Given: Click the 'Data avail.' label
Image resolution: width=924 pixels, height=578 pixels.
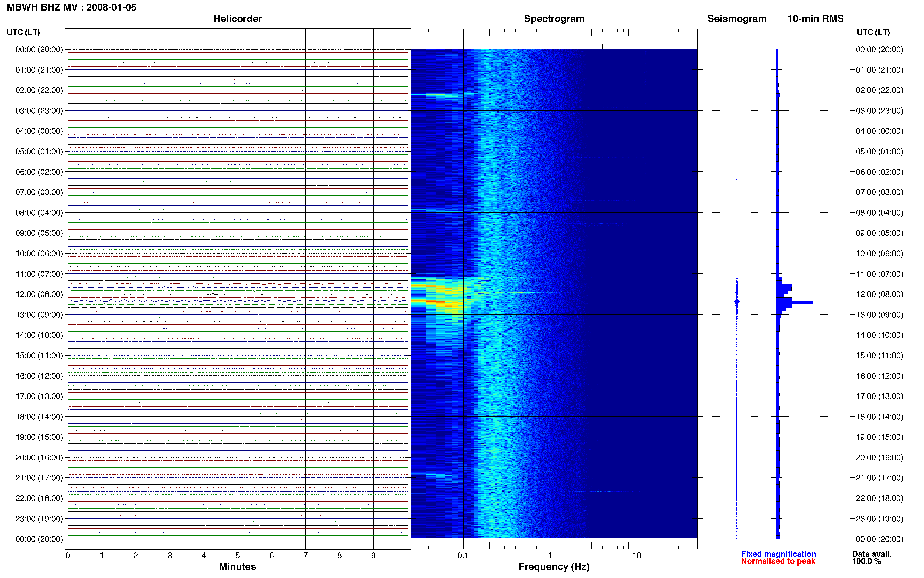Looking at the screenshot, I should point(872,554).
